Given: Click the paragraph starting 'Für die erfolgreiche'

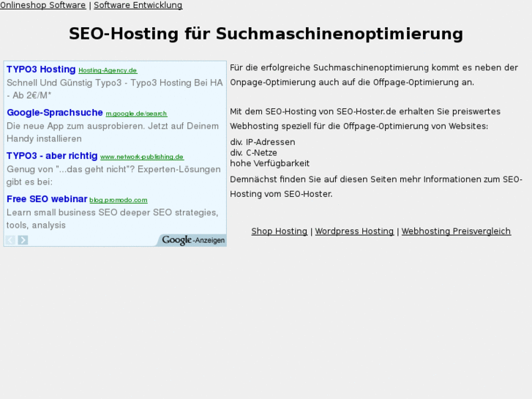Looking at the screenshot, I should 374,75.
